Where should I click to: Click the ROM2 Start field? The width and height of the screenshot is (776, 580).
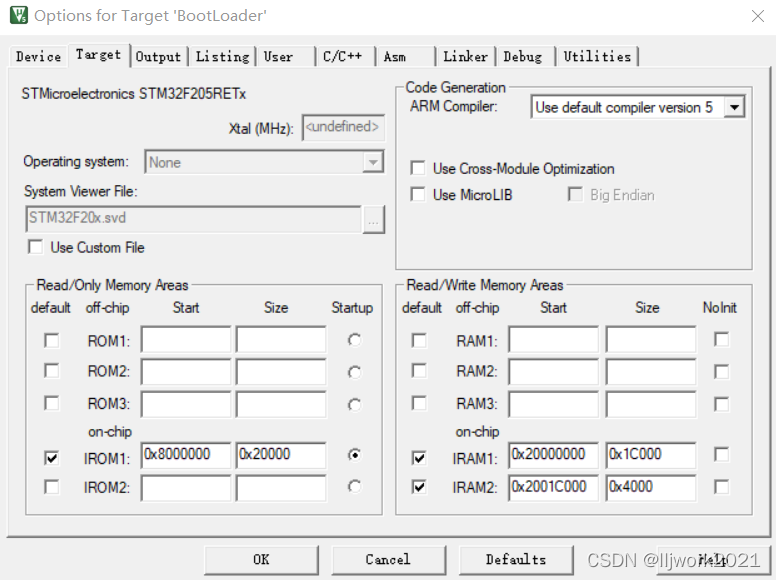coord(186,372)
